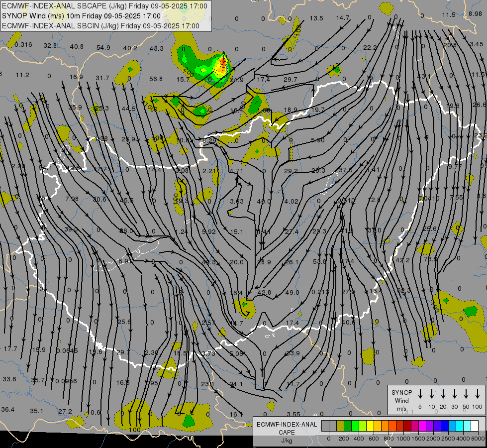Click the map value 2.57

pos(208,323)
